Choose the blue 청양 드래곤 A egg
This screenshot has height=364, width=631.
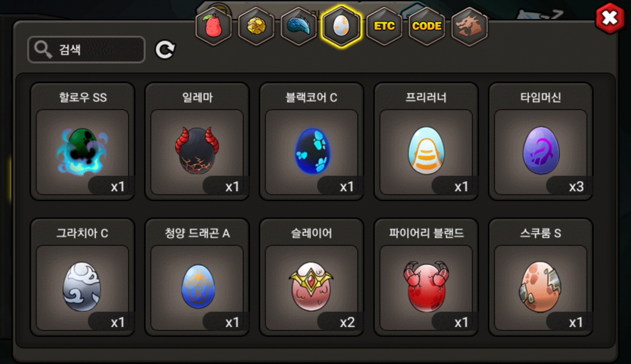click(197, 277)
